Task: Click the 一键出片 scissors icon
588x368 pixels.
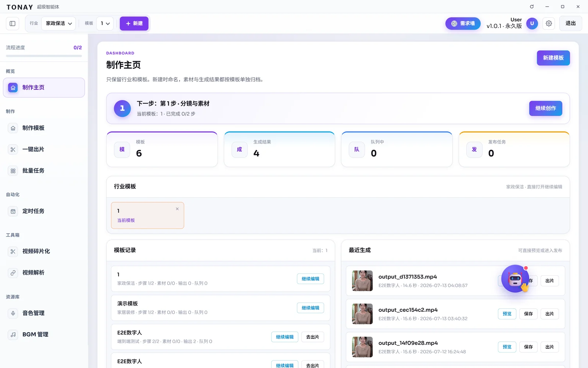Action: [13, 149]
